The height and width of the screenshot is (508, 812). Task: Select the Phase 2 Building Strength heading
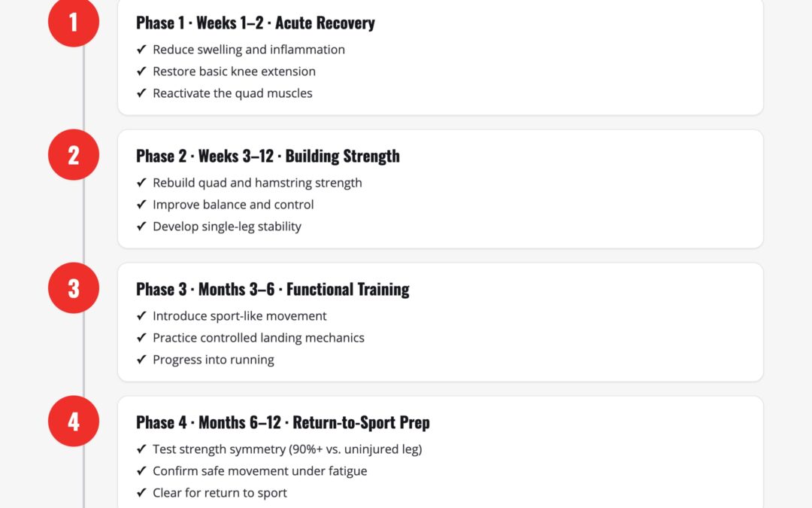point(268,156)
